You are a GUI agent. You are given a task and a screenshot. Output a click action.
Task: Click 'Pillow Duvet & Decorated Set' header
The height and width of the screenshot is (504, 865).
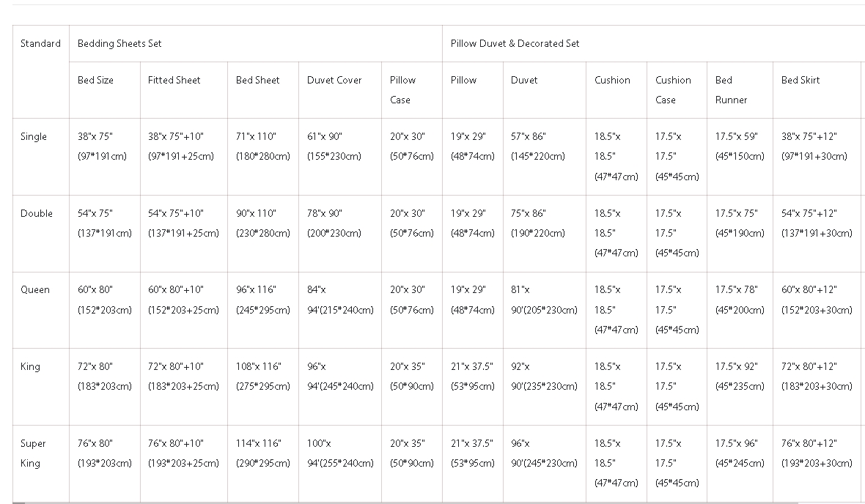(x=515, y=44)
